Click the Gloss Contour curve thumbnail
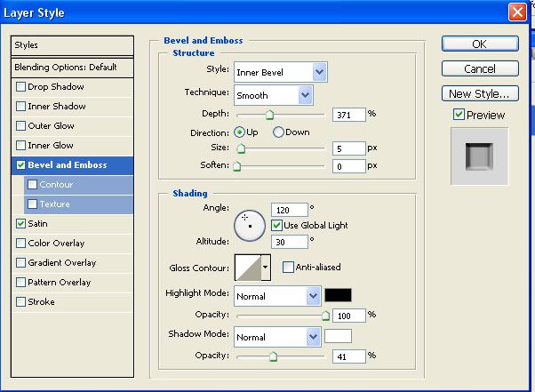Viewport: 535px width, 392px height. (x=249, y=268)
